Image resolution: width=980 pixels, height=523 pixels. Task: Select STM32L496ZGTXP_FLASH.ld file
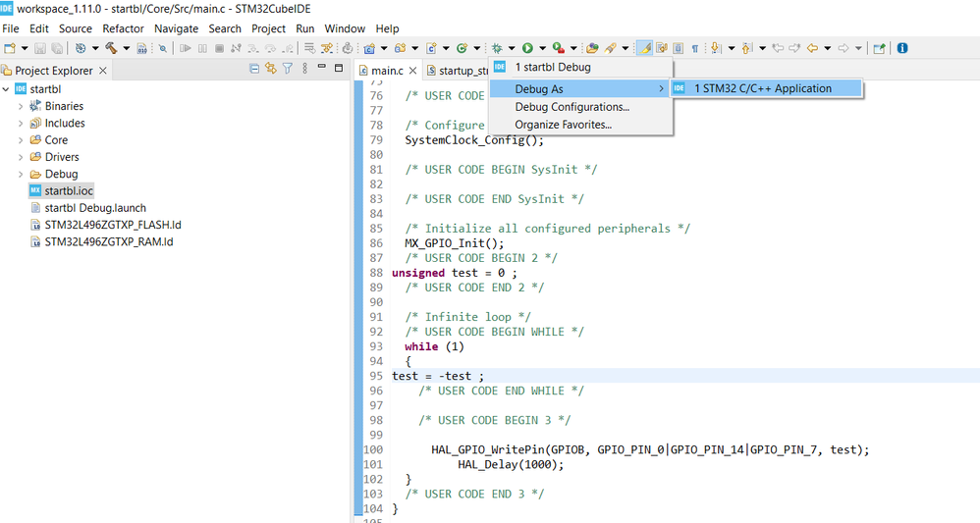coord(106,225)
